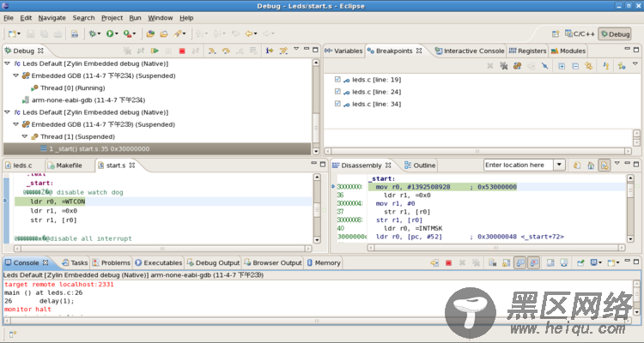644x343 pixels.
Task: Click the green Run icon in main toolbar
Action: tap(110, 33)
